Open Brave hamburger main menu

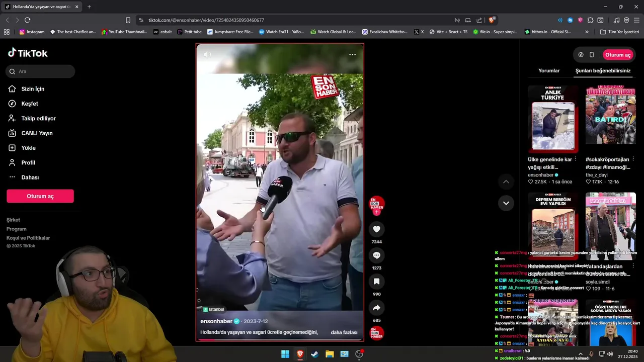point(636,20)
